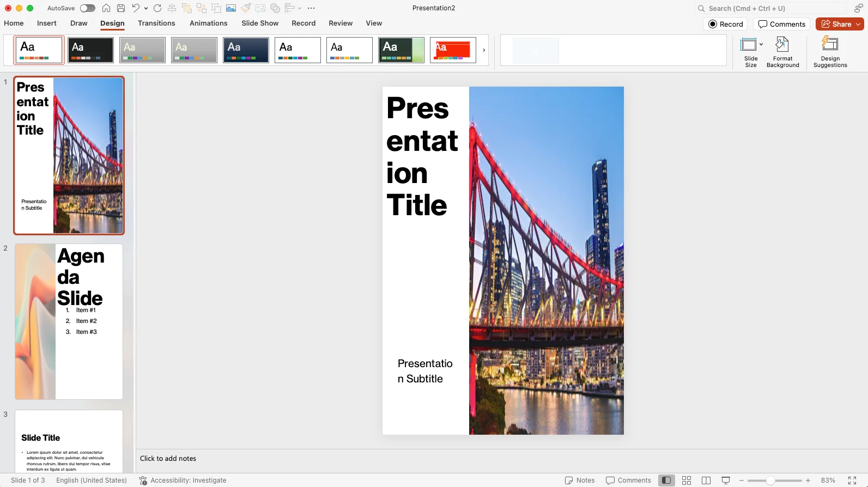The image size is (868, 487).
Task: Switch to Slide Sorter grid view
Action: (x=687, y=480)
